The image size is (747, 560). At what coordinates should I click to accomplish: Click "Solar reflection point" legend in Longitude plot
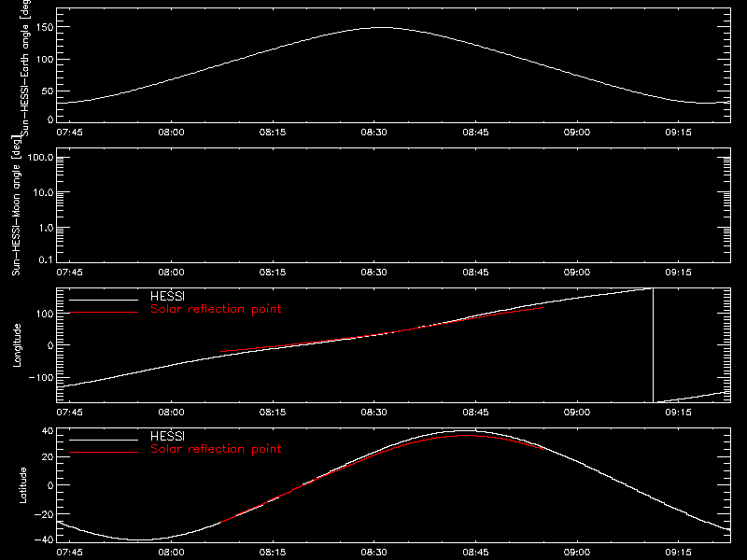pos(216,309)
